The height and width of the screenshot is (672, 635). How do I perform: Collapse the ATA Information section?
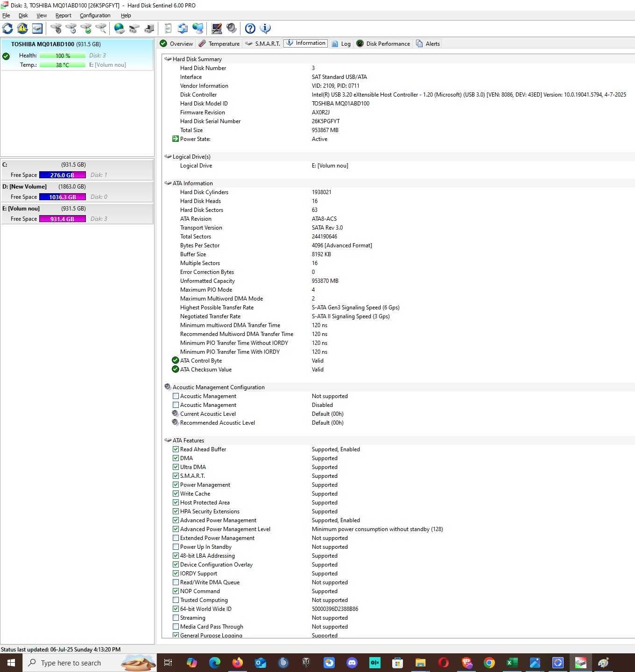click(168, 183)
